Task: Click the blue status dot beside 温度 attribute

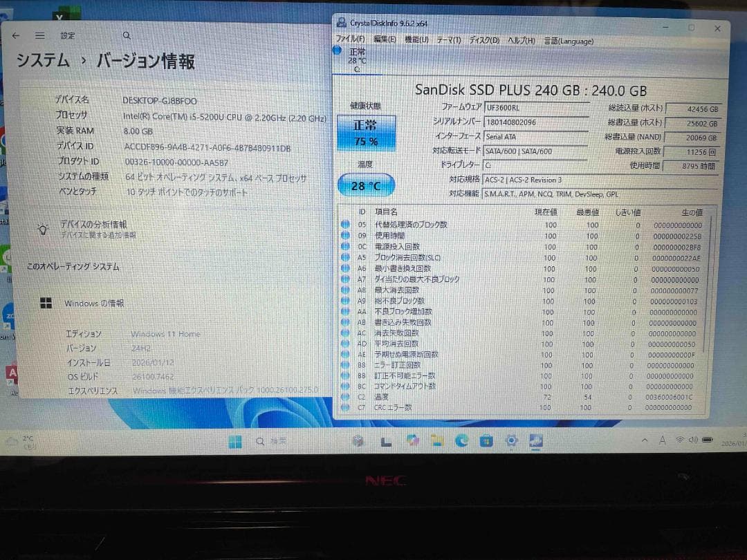Action: [346, 398]
